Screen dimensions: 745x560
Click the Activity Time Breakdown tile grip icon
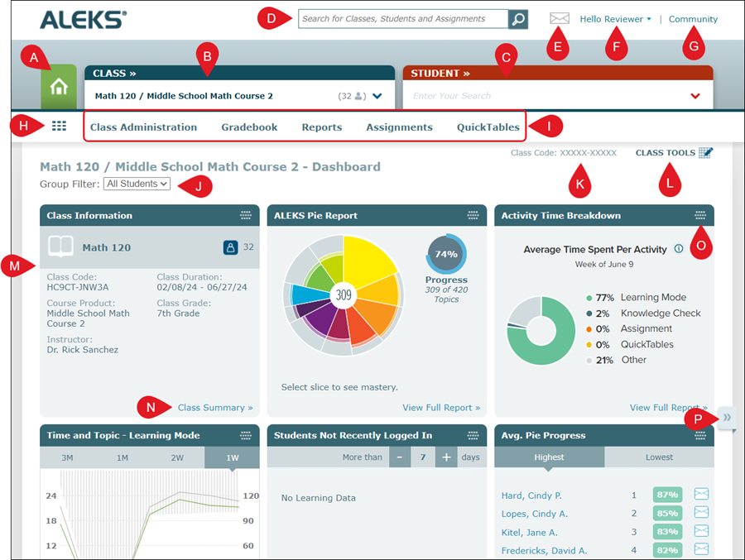click(x=700, y=216)
